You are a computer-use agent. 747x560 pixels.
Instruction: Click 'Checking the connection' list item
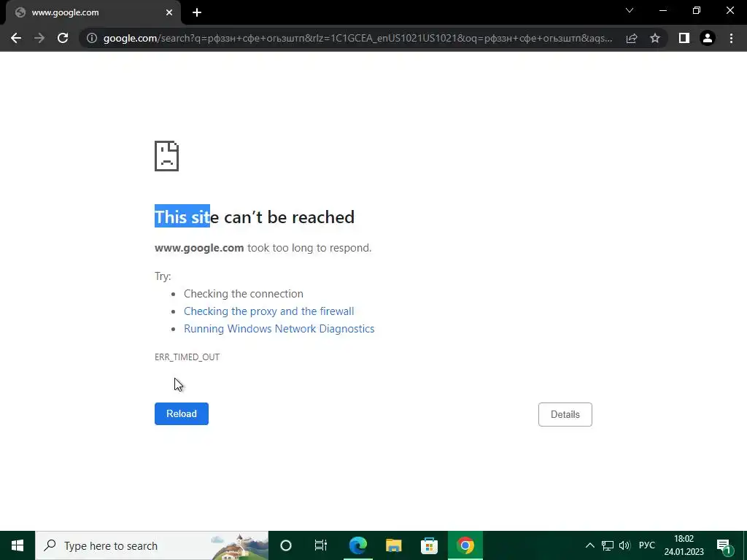click(x=244, y=294)
